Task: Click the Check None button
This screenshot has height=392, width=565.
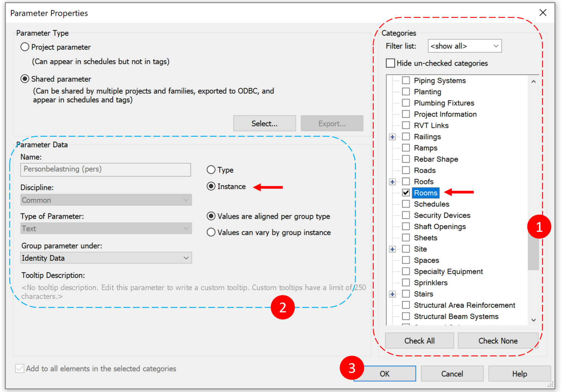Action: [498, 341]
